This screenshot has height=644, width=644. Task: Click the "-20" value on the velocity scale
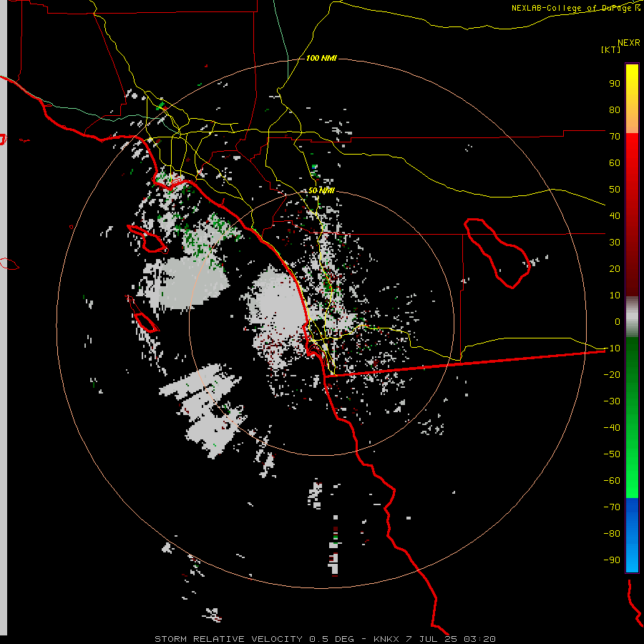612,374
